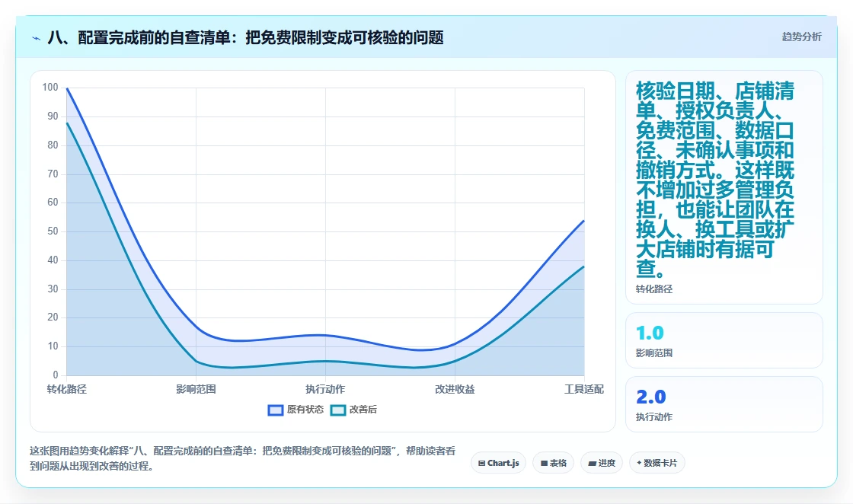Viewport: 853px width, 504px height.
Task: Click the 改善后 line endpoint at 工具适配
Action: (583, 266)
